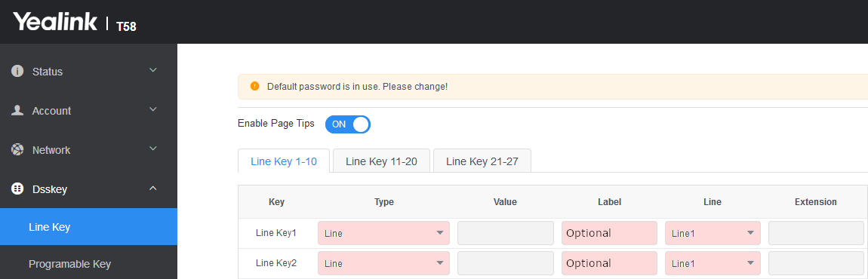Open the Line Key1 Type dropdown
The image size is (868, 279).
pyautogui.click(x=383, y=233)
